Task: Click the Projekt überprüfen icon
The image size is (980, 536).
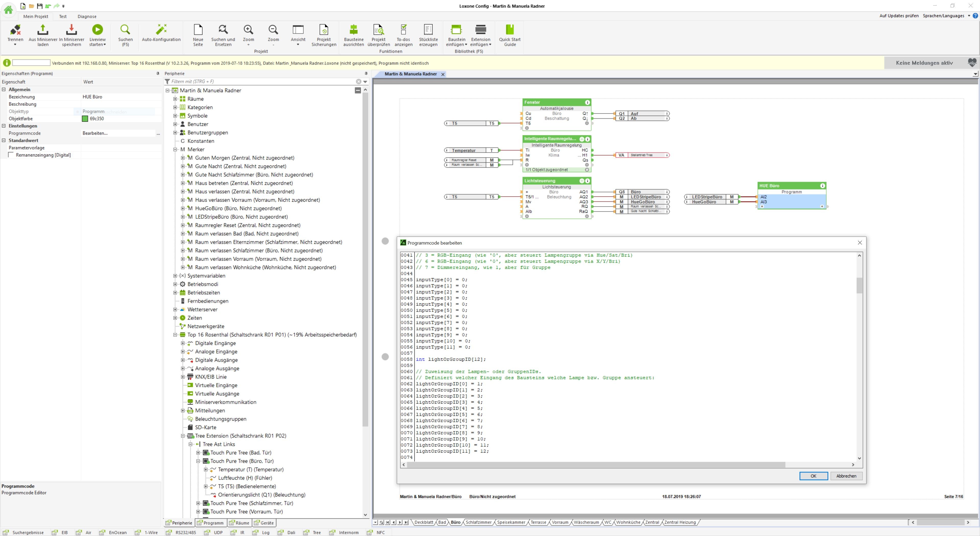Action: (x=378, y=30)
